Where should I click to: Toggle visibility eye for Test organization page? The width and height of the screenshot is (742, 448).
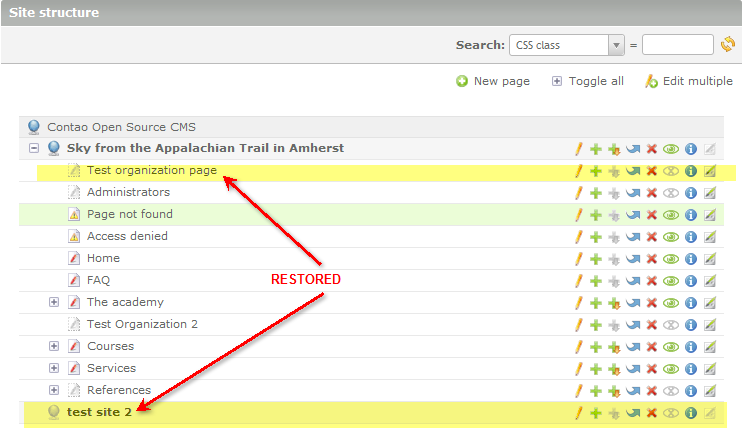coord(671,171)
